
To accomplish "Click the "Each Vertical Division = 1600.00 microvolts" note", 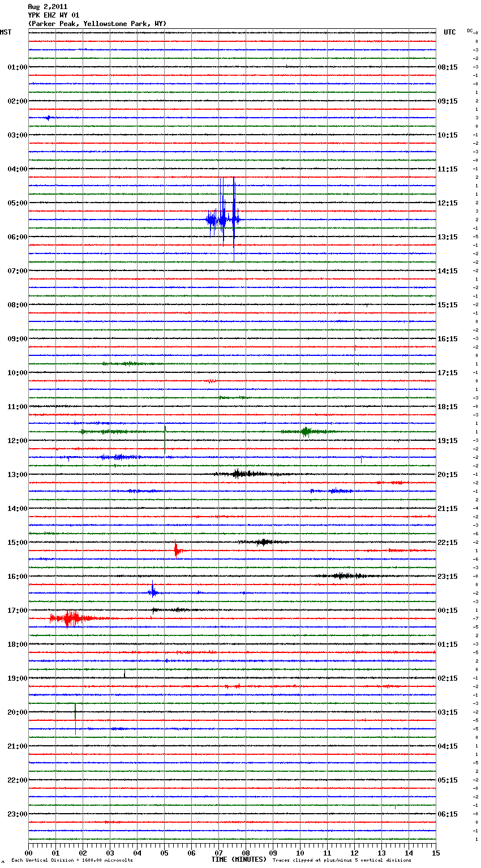I will click(x=72, y=861).
